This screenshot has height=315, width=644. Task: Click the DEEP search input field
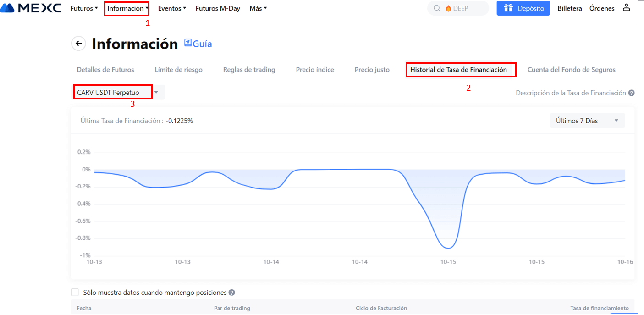point(463,8)
